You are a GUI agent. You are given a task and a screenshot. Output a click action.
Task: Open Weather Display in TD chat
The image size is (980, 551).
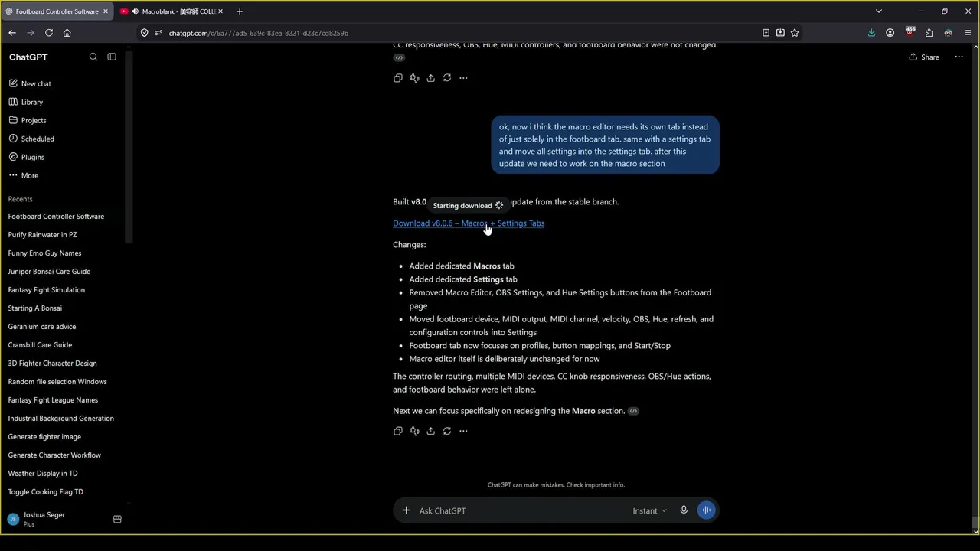(43, 474)
